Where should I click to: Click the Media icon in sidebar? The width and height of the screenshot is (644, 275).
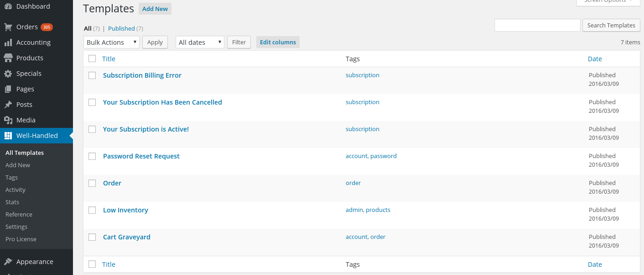(8, 120)
